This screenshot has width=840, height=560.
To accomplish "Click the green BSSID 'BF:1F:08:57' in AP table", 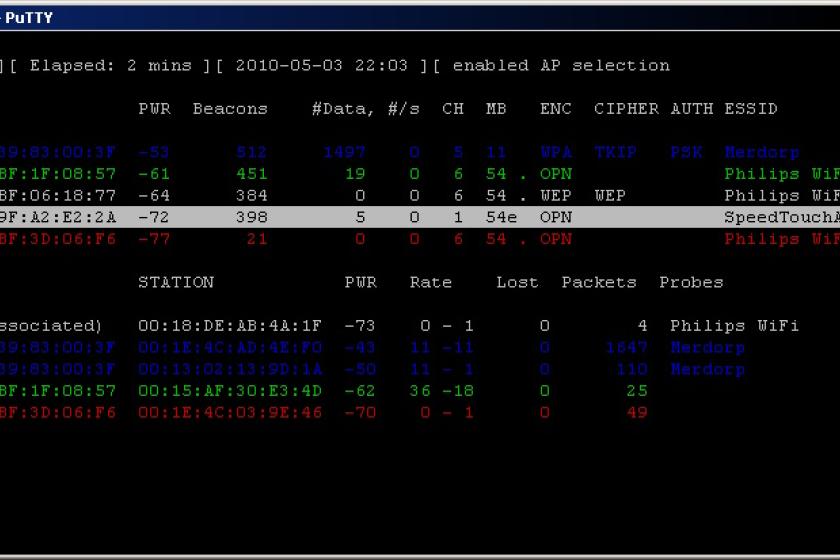I will 58,174.
